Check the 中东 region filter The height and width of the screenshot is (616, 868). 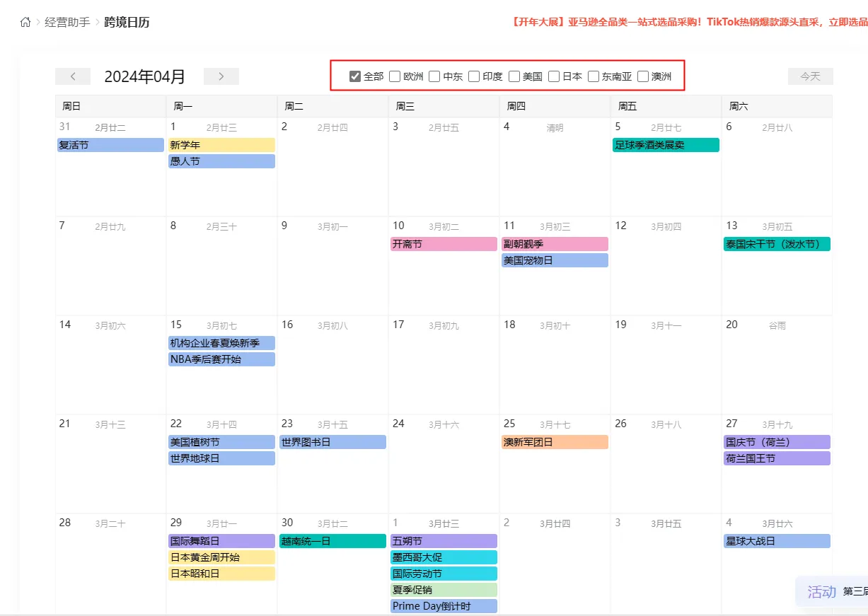(434, 76)
